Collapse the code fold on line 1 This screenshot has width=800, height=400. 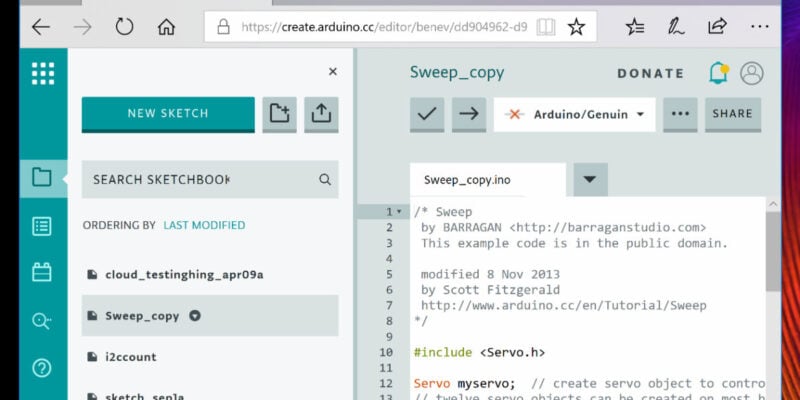coord(399,212)
